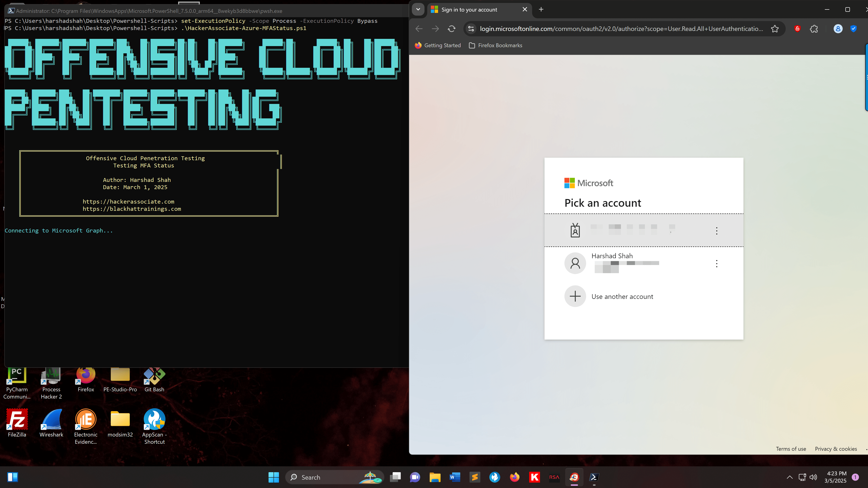This screenshot has height=488, width=868.
Task: Open the Windows Start menu
Action: 274,477
